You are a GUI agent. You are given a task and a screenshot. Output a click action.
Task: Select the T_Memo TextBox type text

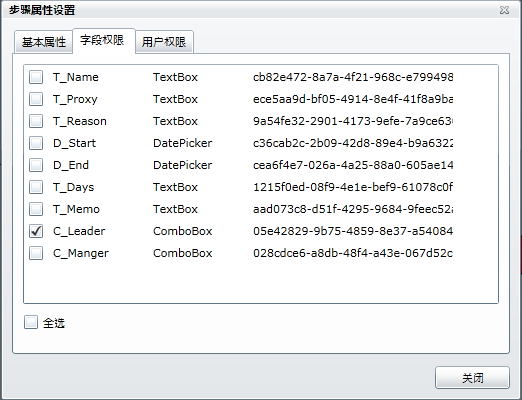[175, 209]
